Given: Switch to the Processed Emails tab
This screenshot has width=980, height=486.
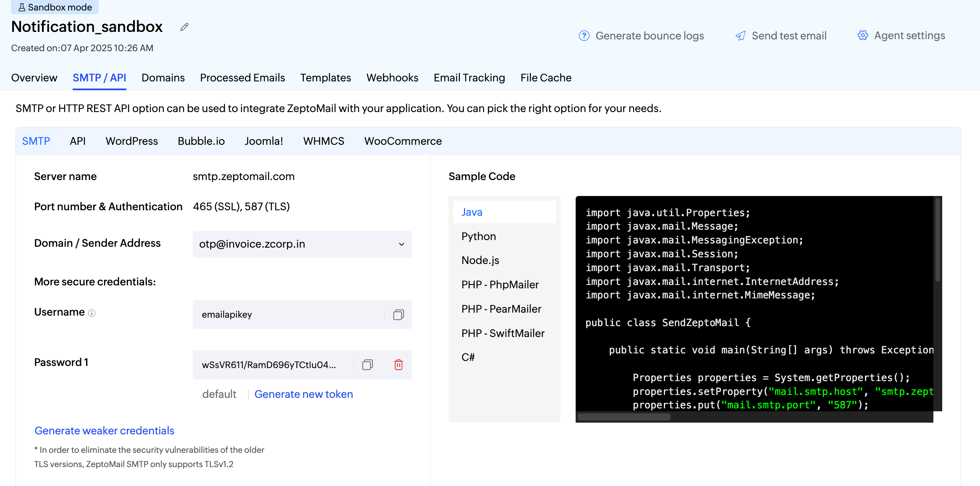Looking at the screenshot, I should coord(242,78).
